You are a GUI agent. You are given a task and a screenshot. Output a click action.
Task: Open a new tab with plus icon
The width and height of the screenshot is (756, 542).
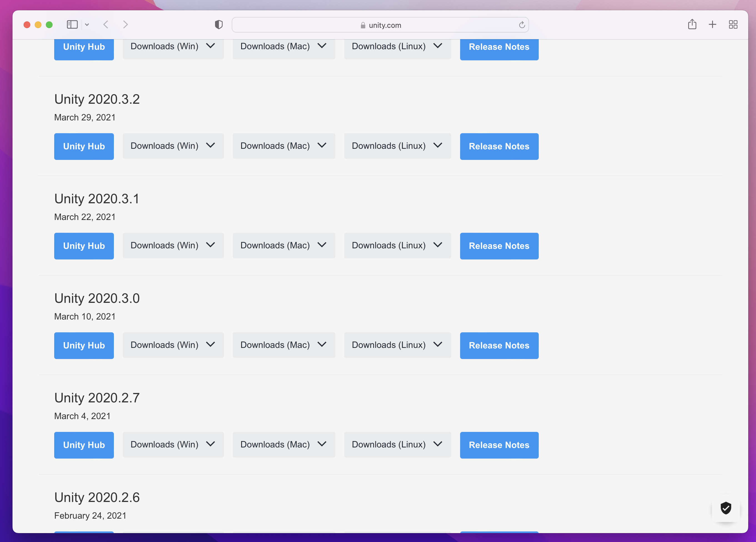pyautogui.click(x=712, y=24)
